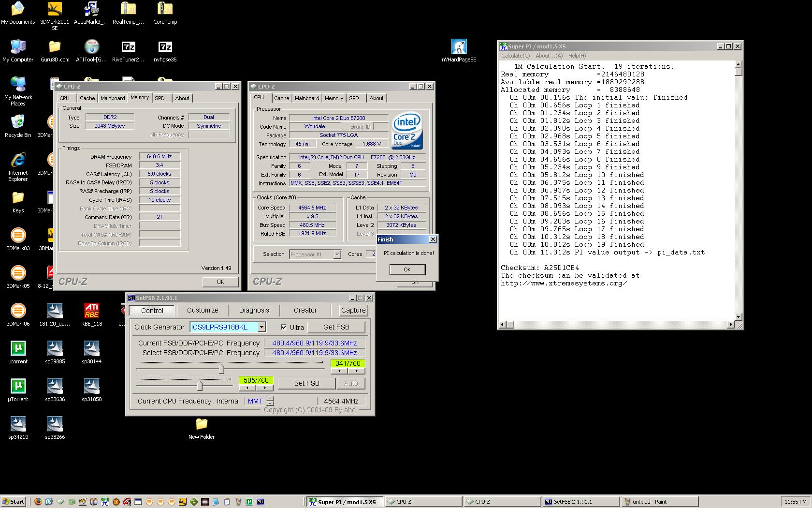Click the Select FSB/DDR/PCI-E/PCI Frequency field
Viewport: 812px width, 508px height.
point(314,353)
